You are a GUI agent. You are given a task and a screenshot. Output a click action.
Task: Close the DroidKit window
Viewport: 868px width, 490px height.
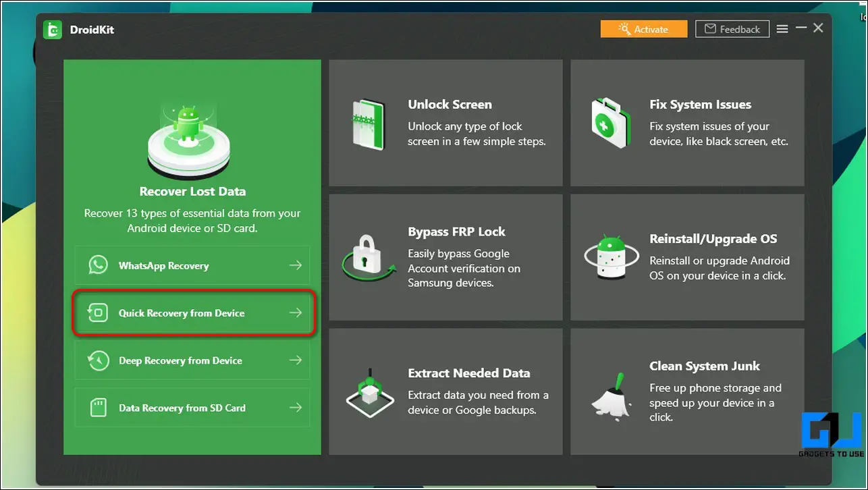[818, 28]
